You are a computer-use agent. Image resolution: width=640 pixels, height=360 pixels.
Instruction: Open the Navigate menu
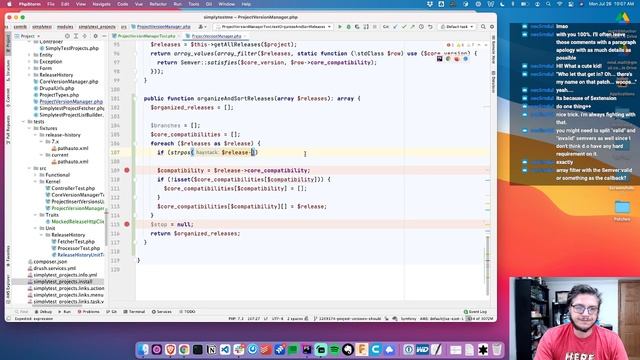101,4
